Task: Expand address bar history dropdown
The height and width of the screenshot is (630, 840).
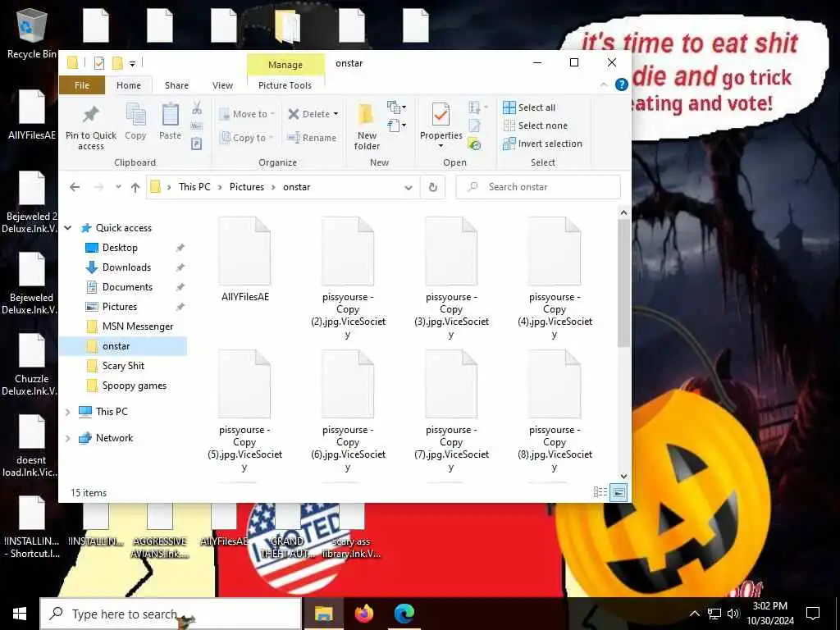Action: 409,188
